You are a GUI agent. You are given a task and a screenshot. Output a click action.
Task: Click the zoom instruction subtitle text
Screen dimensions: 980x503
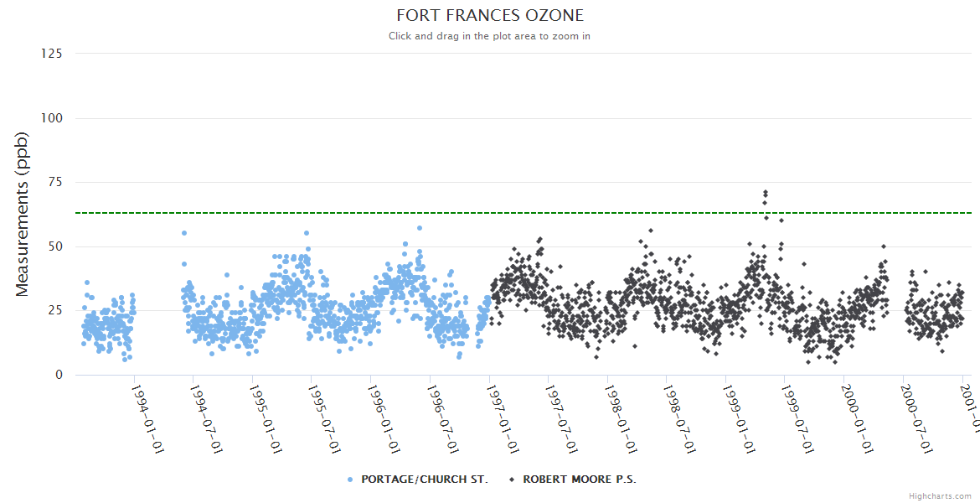(x=490, y=36)
